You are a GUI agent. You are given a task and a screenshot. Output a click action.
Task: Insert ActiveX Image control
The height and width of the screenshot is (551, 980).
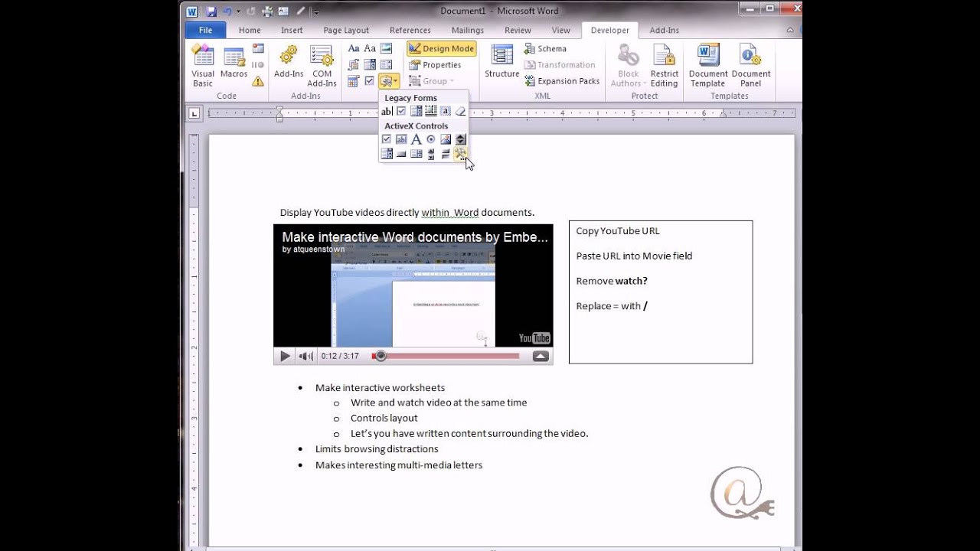(446, 139)
